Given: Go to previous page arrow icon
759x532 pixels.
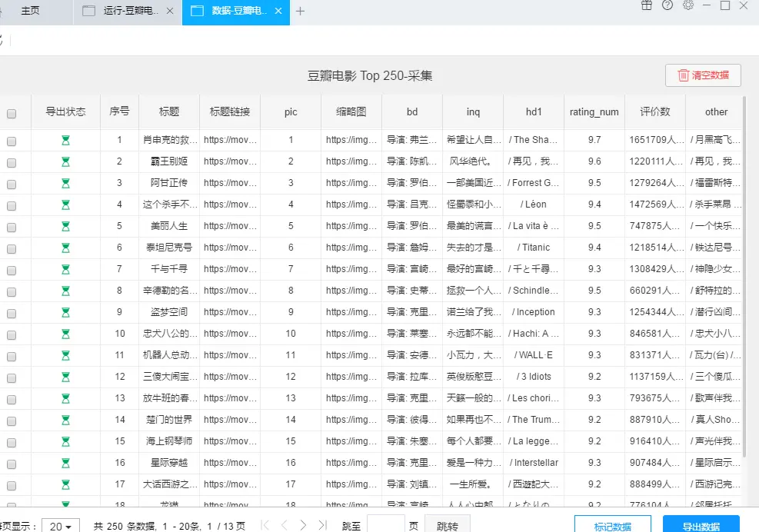Looking at the screenshot, I should [284, 525].
